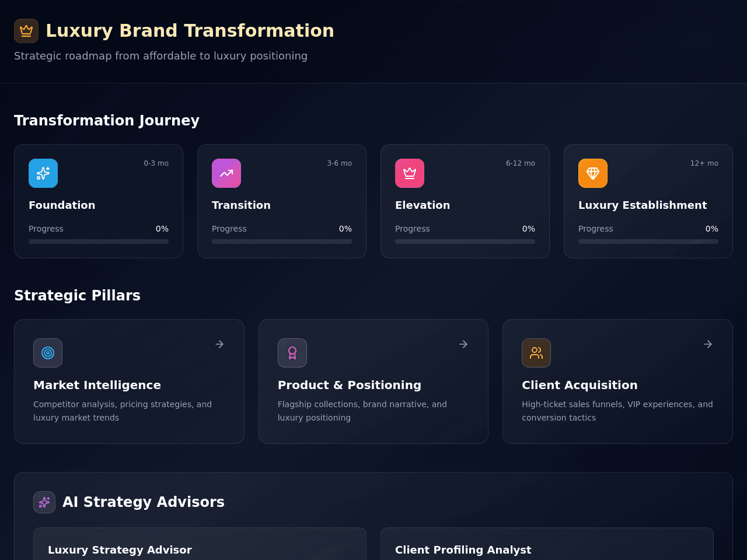Click the '3-6 mo' timeframe label
The width and height of the screenshot is (747, 560).
coord(340,163)
